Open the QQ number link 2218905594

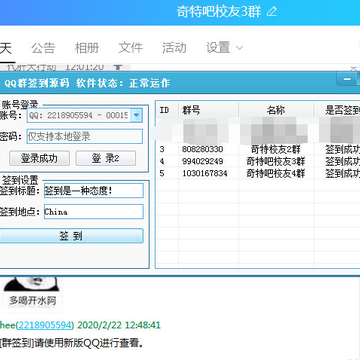coord(45,325)
